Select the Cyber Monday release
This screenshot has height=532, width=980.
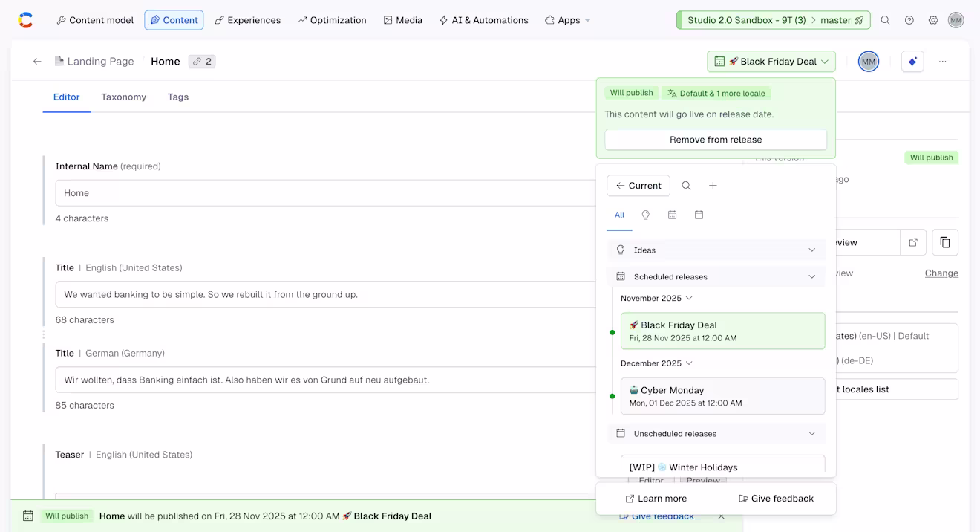(723, 396)
